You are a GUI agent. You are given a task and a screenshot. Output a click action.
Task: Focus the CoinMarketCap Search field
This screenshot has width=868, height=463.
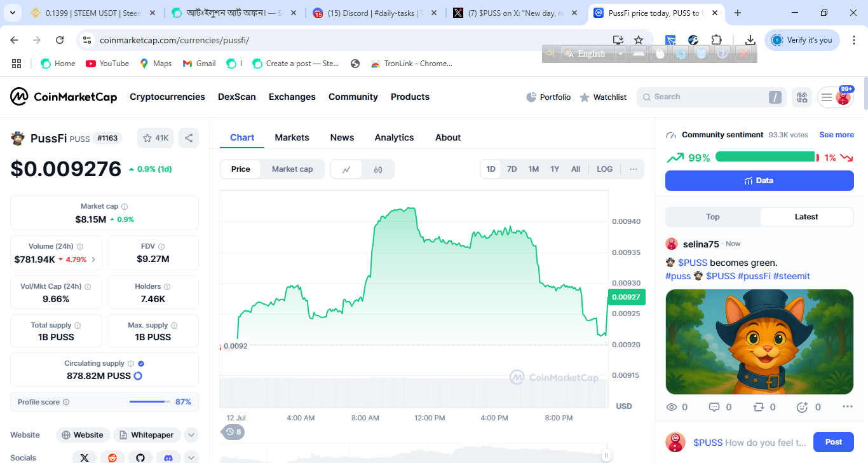click(x=712, y=97)
